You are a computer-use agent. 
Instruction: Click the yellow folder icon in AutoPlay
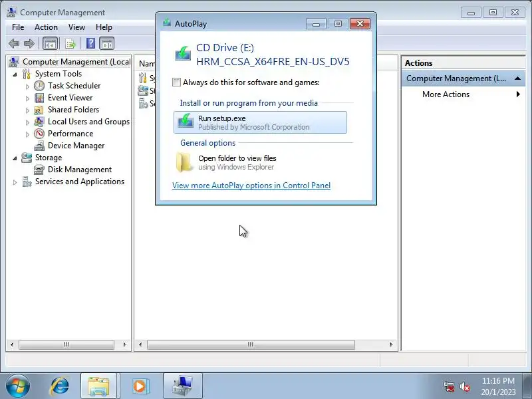click(184, 162)
